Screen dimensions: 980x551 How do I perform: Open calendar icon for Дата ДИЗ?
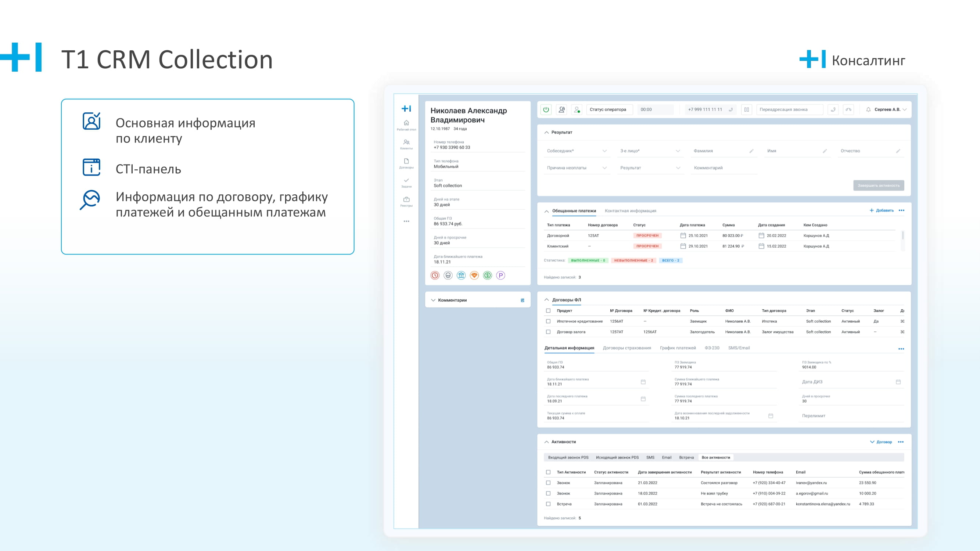click(x=898, y=382)
